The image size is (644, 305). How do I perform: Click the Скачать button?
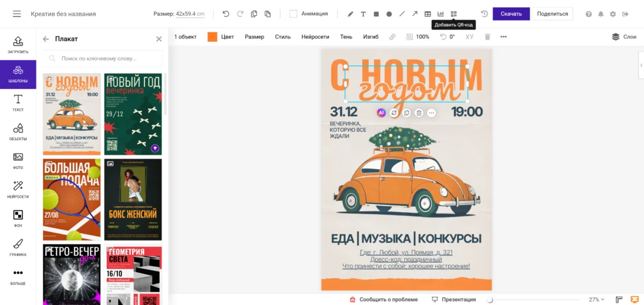tap(511, 14)
